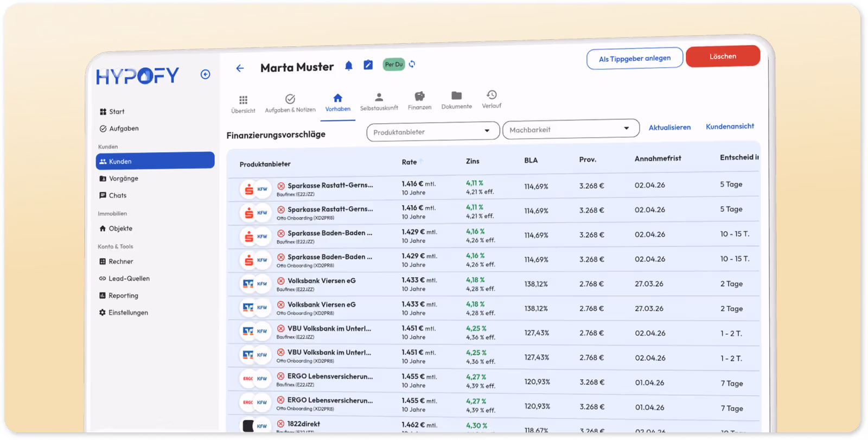Select the 1822direkt provider name
This screenshot has height=440, width=868.
click(304, 424)
